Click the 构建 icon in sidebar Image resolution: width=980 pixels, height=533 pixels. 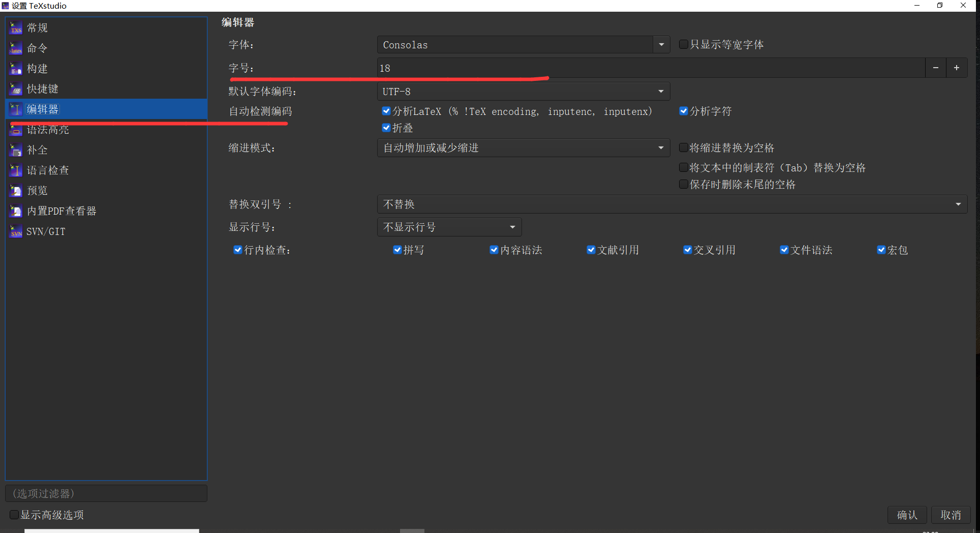(16, 69)
